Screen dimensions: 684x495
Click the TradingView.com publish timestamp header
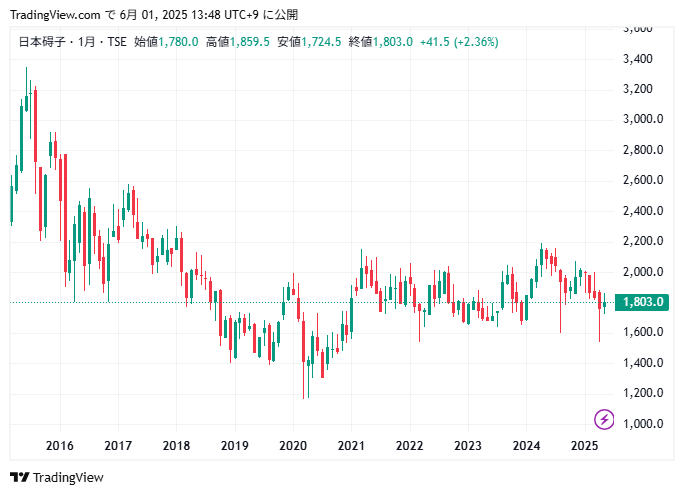[154, 15]
